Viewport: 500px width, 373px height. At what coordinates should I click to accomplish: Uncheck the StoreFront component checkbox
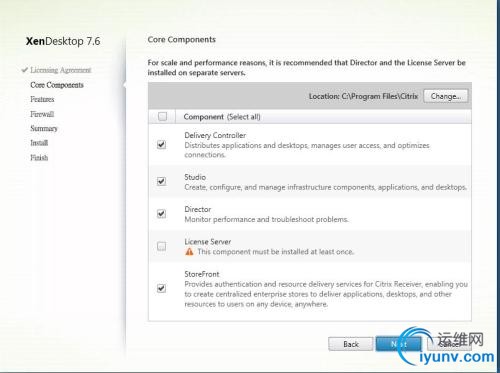click(x=161, y=288)
